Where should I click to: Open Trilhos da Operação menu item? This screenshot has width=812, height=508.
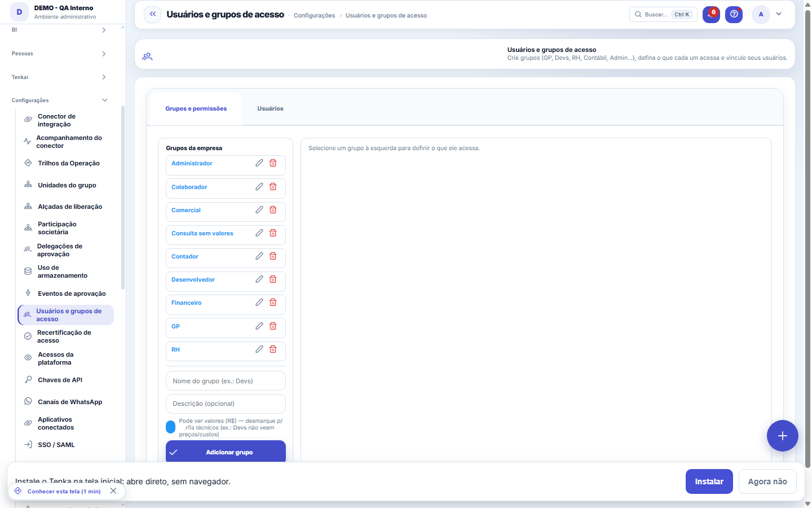[x=65, y=163]
